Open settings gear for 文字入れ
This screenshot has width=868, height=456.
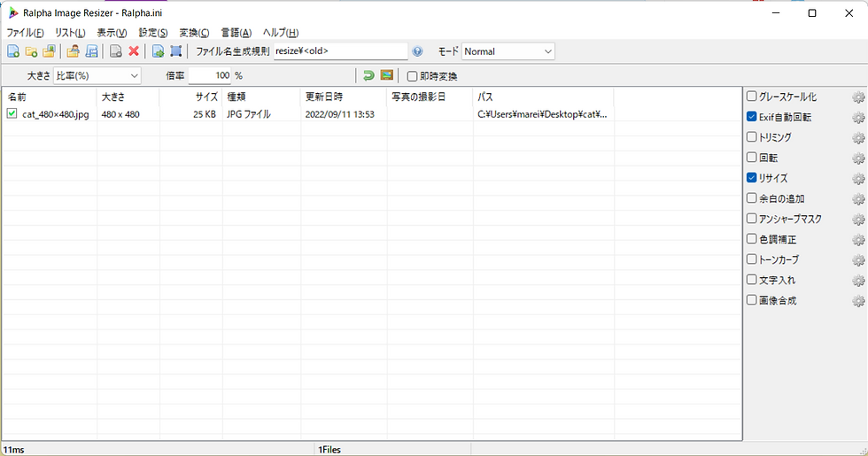pos(858,281)
